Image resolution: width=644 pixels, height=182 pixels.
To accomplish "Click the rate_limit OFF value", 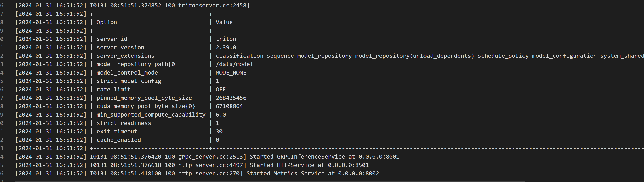I will tap(221, 90).
